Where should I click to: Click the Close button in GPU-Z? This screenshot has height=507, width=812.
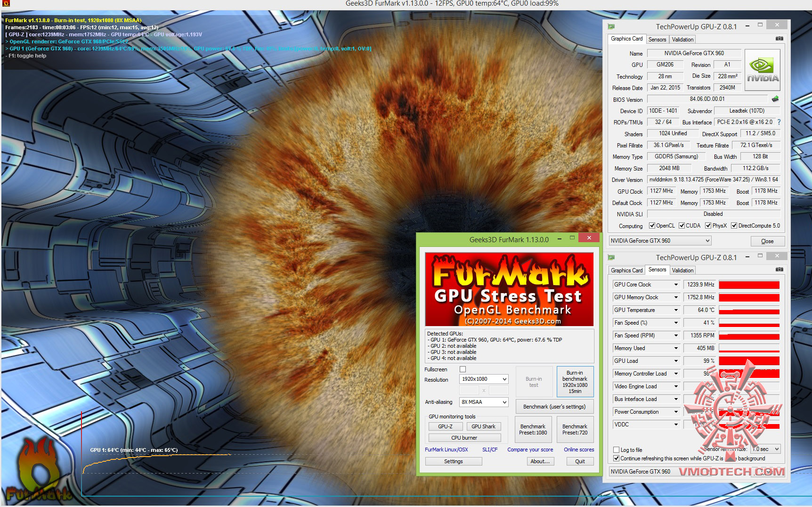coord(767,241)
